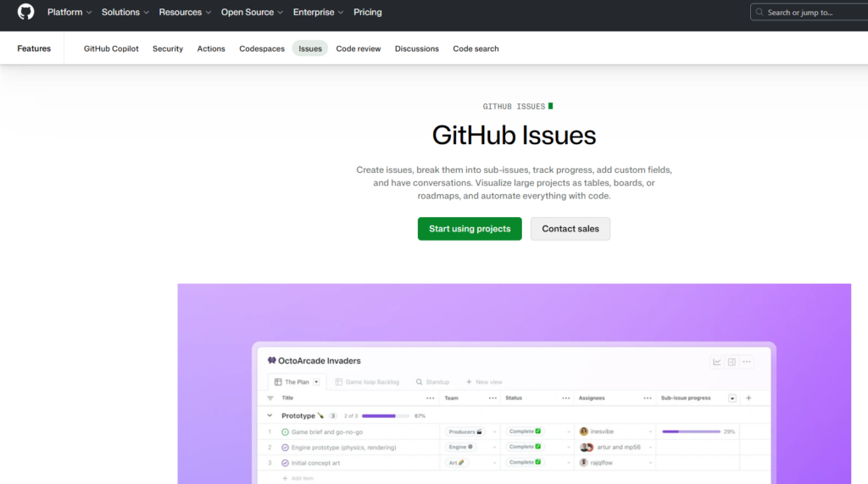Select the Game loop Backlog tab
Image resolution: width=868 pixels, height=484 pixels.
point(367,382)
